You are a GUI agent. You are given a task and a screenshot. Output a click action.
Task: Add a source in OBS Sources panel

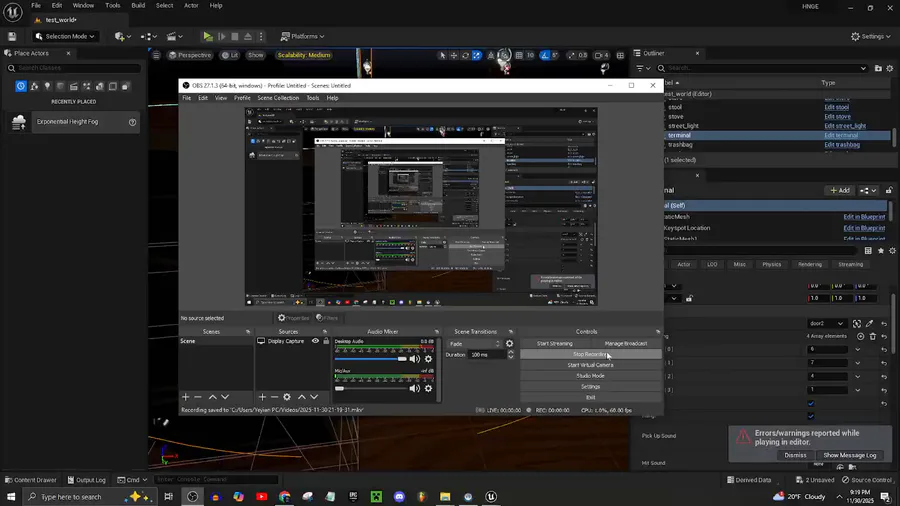262,397
